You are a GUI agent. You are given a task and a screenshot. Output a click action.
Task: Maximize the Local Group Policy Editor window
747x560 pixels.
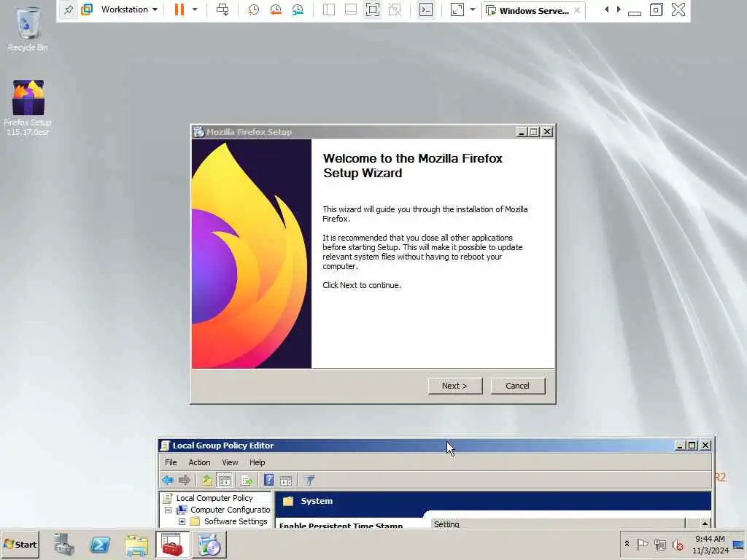coord(692,446)
